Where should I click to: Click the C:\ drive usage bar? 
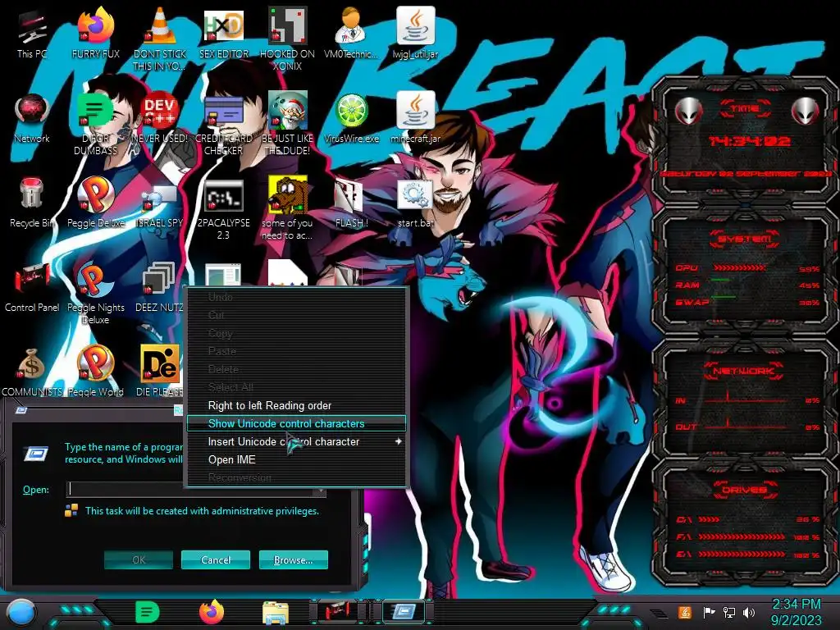(x=710, y=519)
